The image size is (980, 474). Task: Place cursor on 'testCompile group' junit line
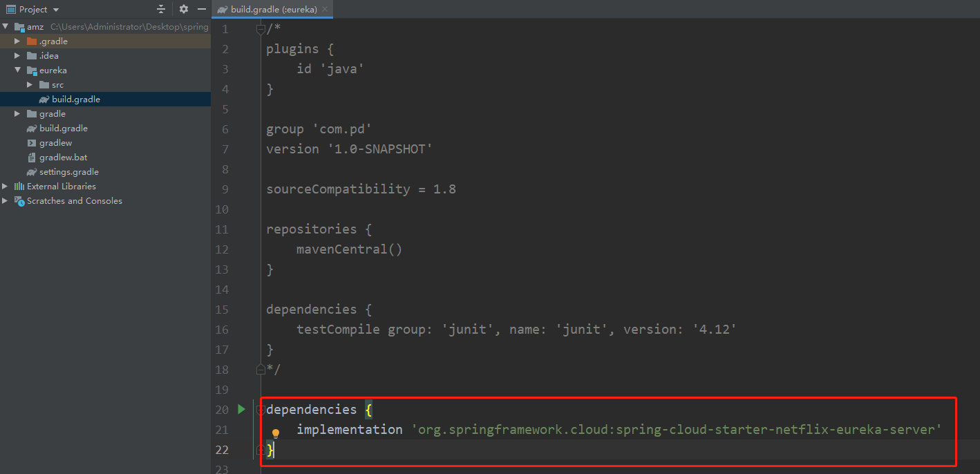(516, 330)
